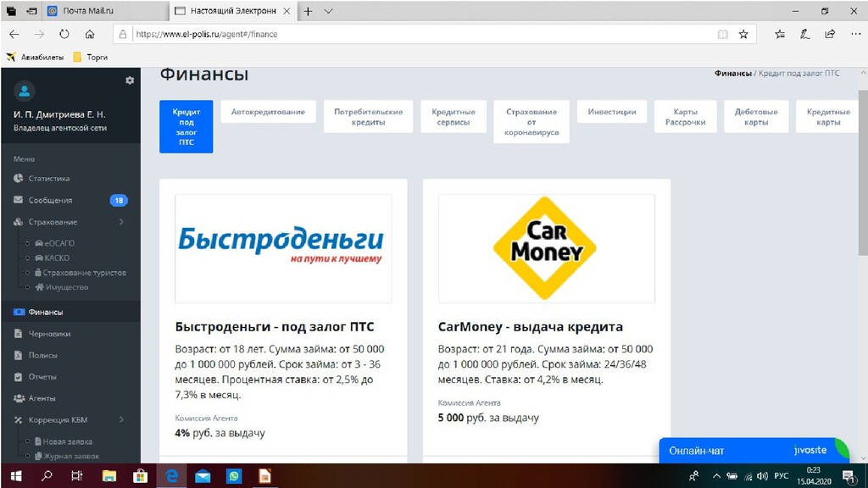Viewport: 868px width, 488px height.
Task: Open the Дебетовые карты tab
Action: point(756,116)
